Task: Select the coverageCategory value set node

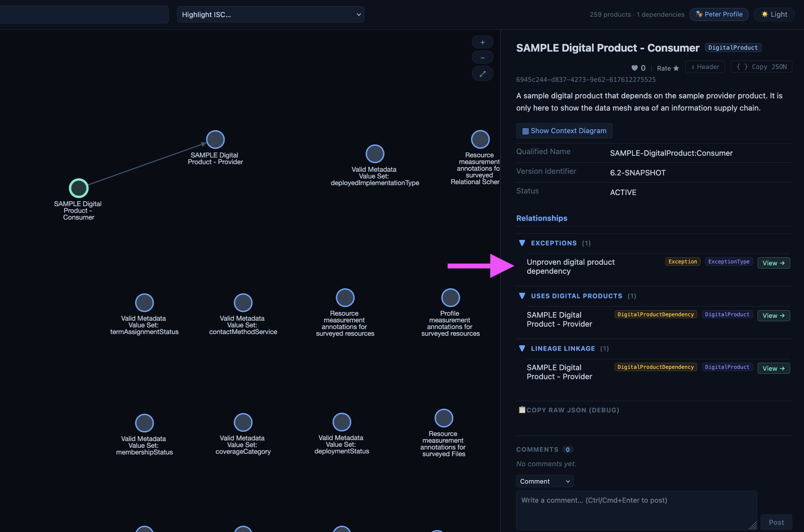Action: point(243,422)
